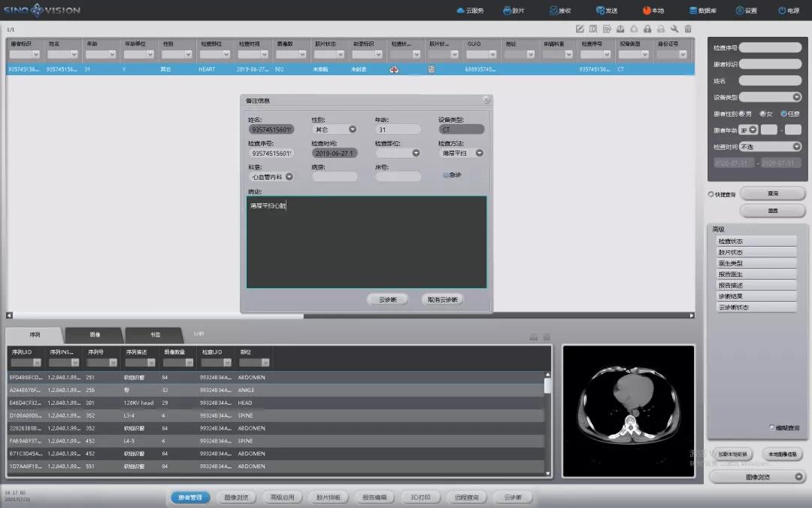Viewport: 812px width, 508px height.
Task: Toggle 快捷查询 quick query radio
Action: (x=711, y=194)
